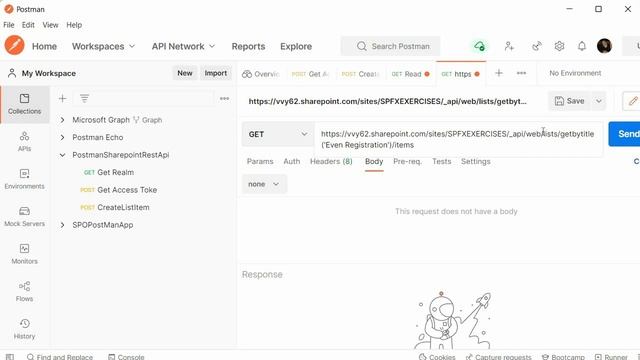Open tab bar more options
640x360 pixels.
tap(521, 73)
